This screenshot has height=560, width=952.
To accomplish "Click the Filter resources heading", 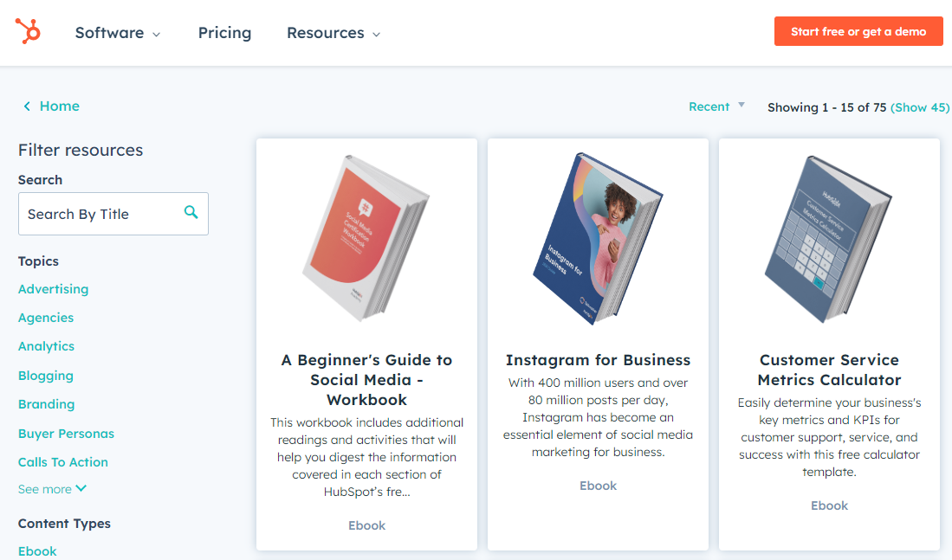I will click(x=81, y=150).
